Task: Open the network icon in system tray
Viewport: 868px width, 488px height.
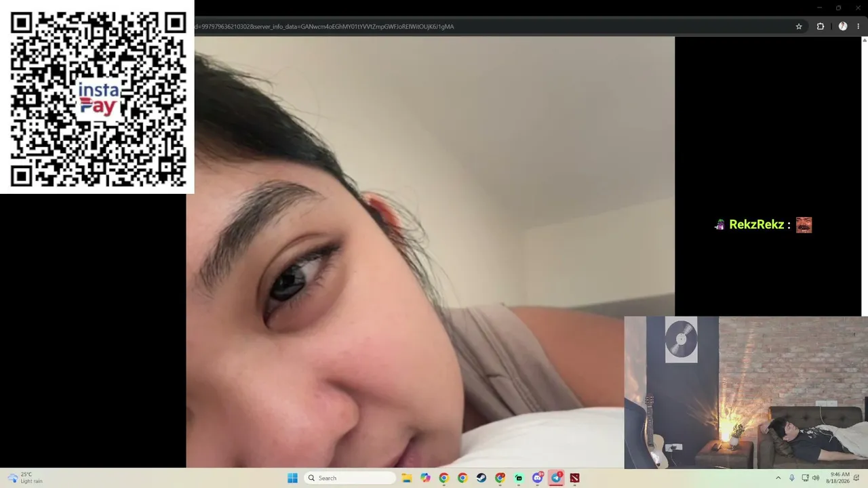Action: point(805,478)
